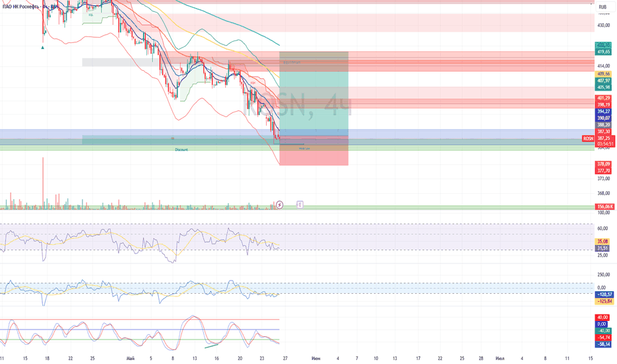This screenshot has width=617, height=364.
Task: Click the 430,00 price scale value
Action: click(603, 24)
